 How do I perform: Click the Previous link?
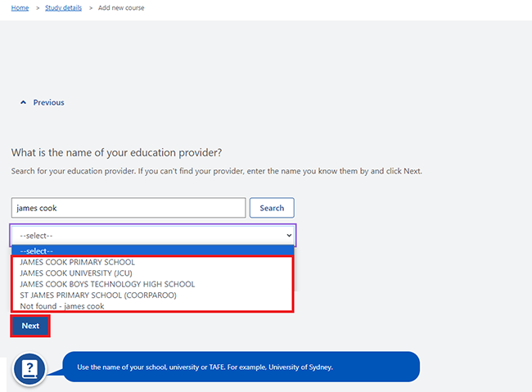48,102
